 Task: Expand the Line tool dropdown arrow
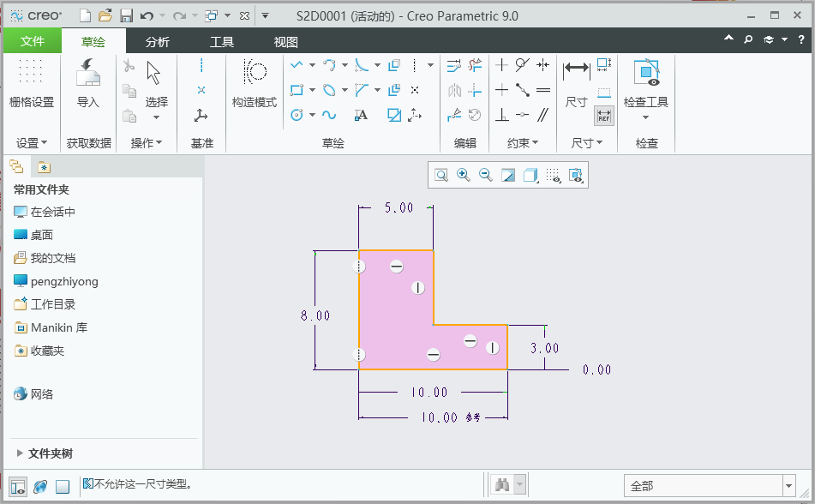click(313, 65)
